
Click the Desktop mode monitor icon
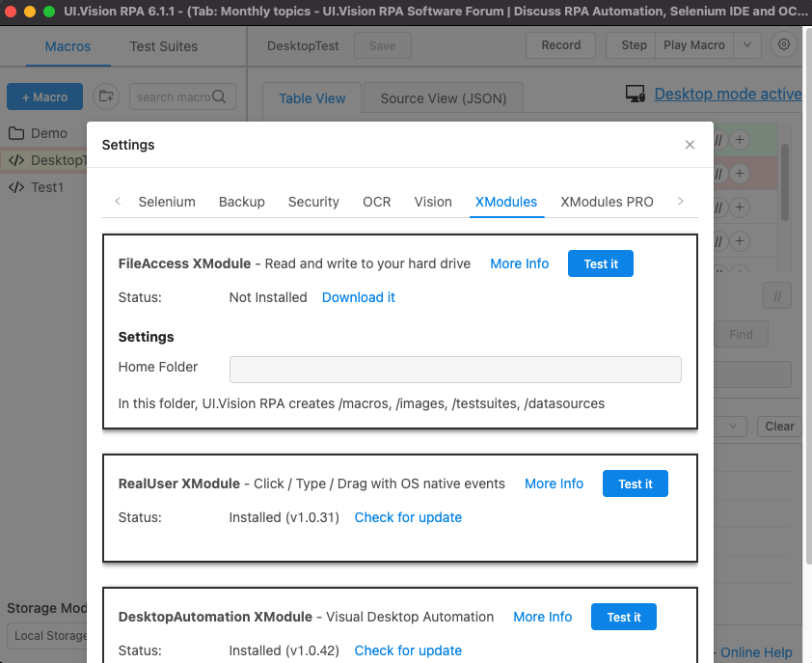click(635, 94)
